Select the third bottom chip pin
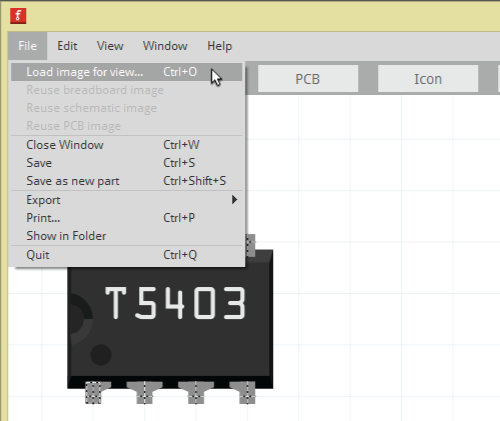This screenshot has width=500, height=421. pos(196,393)
